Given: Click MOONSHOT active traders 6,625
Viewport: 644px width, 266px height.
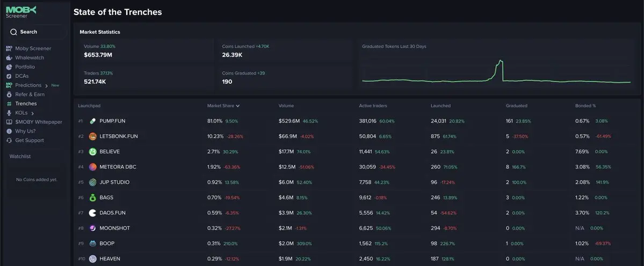Looking at the screenshot, I should 366,228.
